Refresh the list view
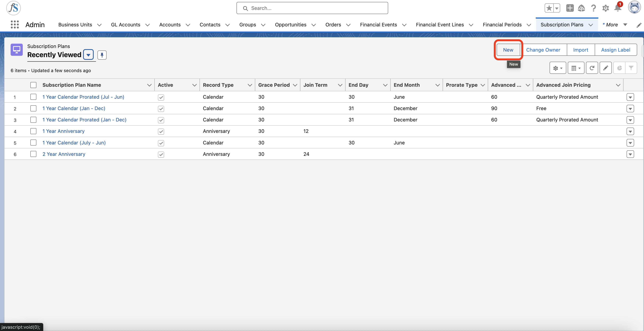This screenshot has width=644, height=331. coord(592,68)
